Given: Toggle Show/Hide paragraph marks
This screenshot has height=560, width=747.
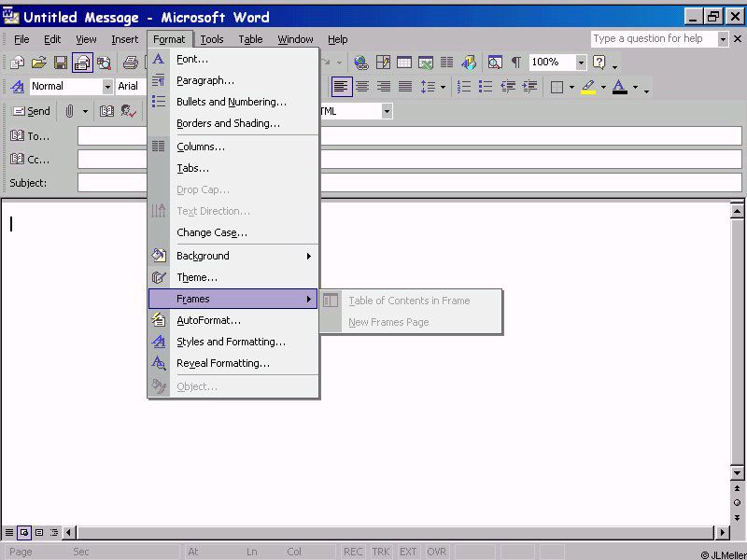Looking at the screenshot, I should point(515,63).
